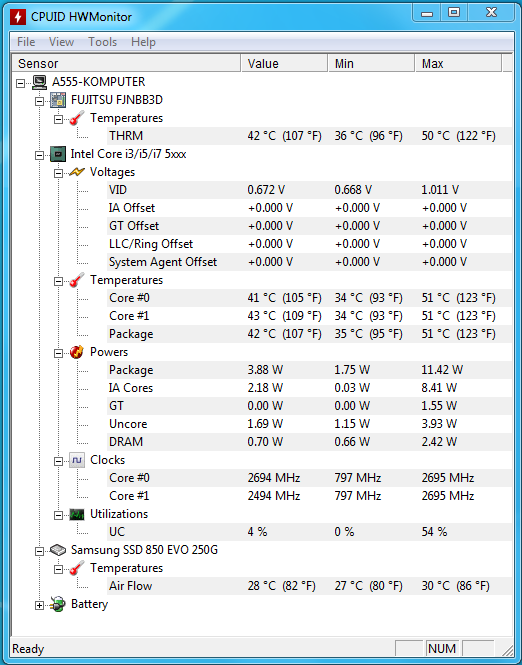Screen dimensions: 522x665
Task: Open the Tools menu
Action: pyautogui.click(x=103, y=42)
